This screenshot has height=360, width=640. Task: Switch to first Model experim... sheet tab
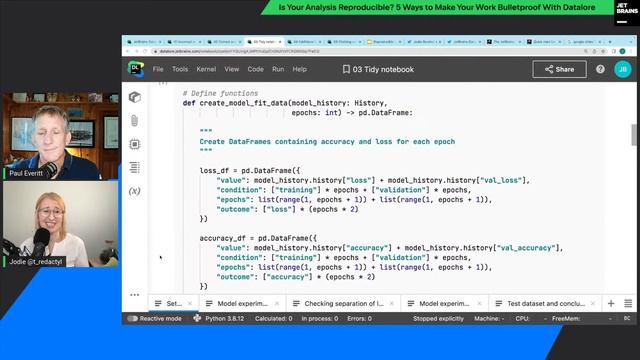[242, 304]
